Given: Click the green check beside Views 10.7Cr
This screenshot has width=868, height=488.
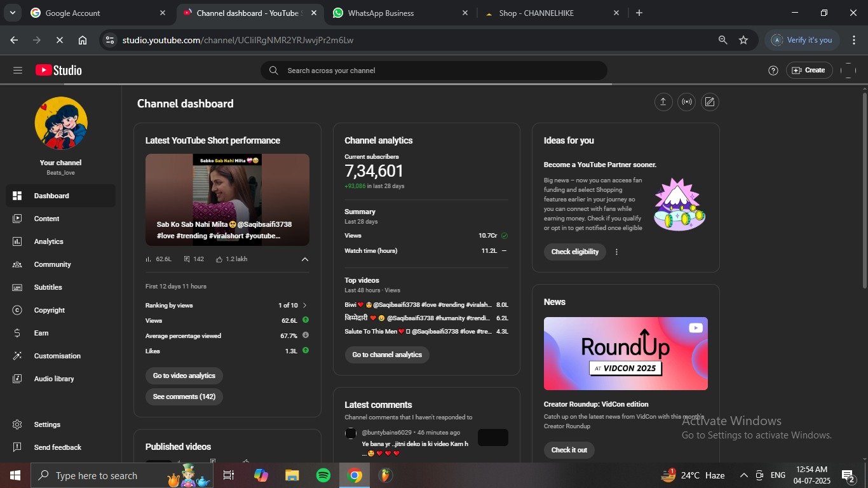Looking at the screenshot, I should pos(505,236).
